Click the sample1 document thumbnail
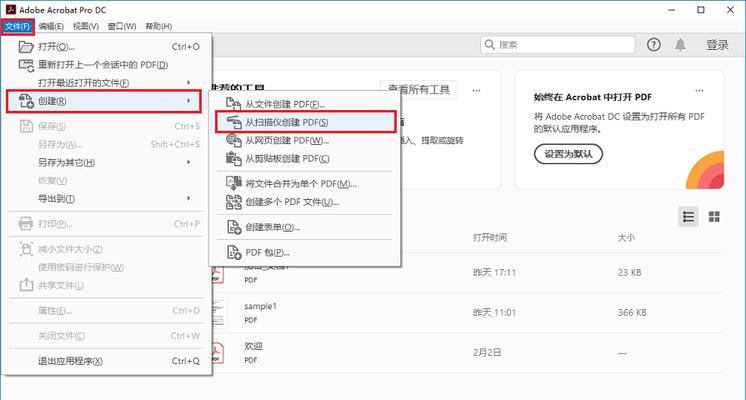 click(x=218, y=312)
